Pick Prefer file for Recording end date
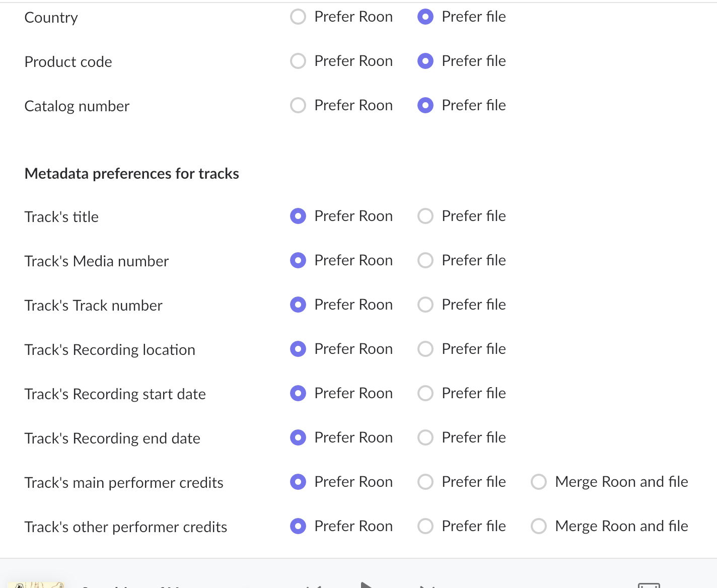The width and height of the screenshot is (717, 588). (425, 437)
